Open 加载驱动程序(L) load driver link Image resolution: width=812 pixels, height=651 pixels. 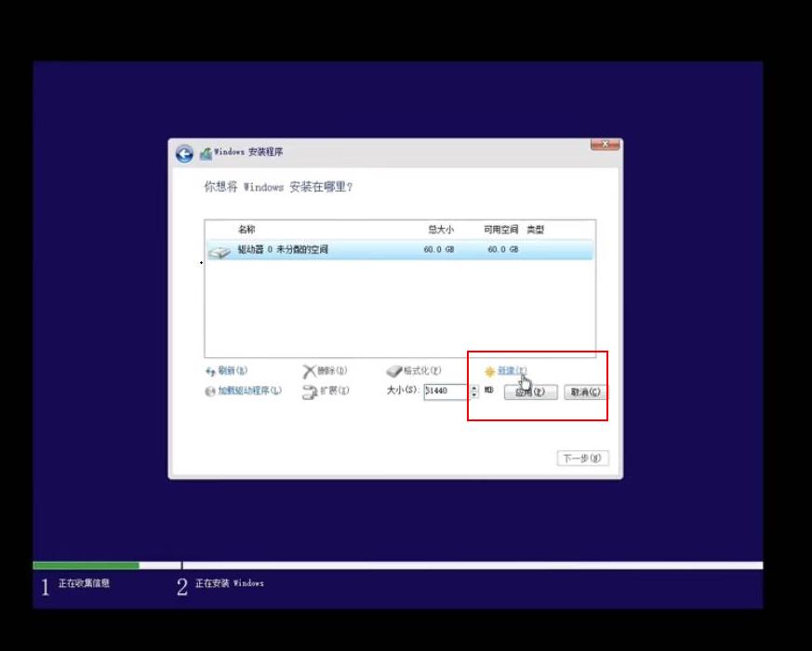[x=249, y=391]
